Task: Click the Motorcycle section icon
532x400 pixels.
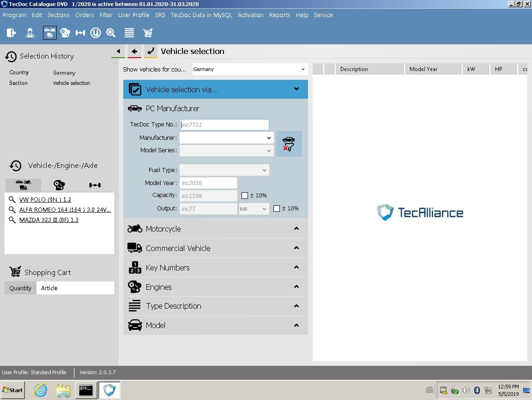Action: (135, 228)
